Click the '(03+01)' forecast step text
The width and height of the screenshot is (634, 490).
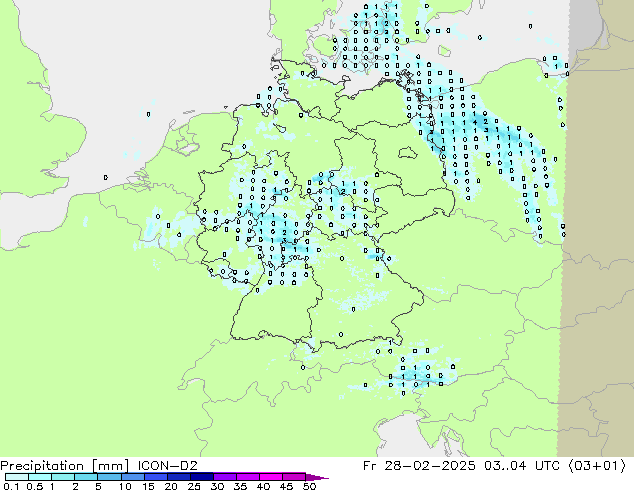click(x=597, y=466)
